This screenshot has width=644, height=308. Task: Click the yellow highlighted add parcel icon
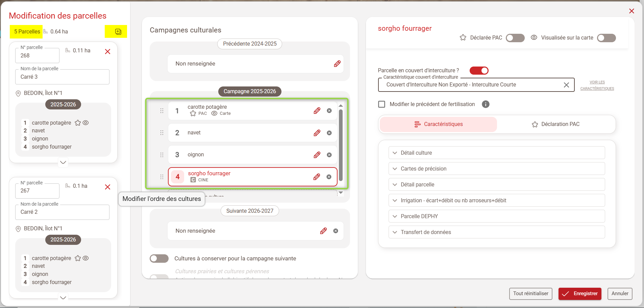click(118, 32)
